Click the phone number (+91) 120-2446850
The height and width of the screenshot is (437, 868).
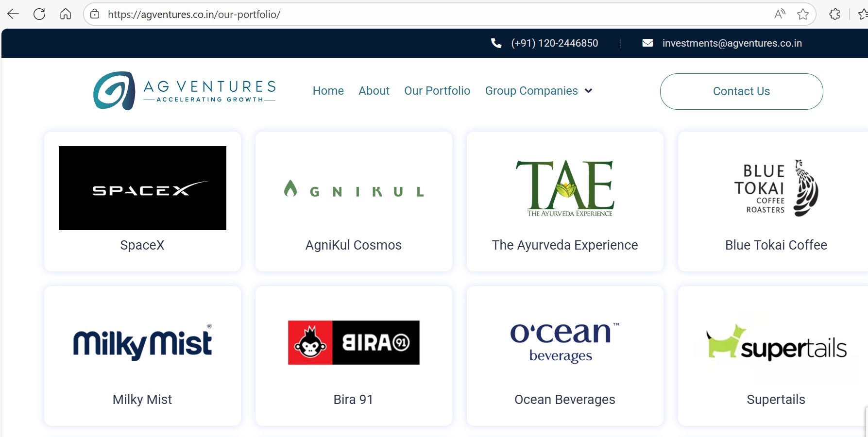pyautogui.click(x=554, y=43)
